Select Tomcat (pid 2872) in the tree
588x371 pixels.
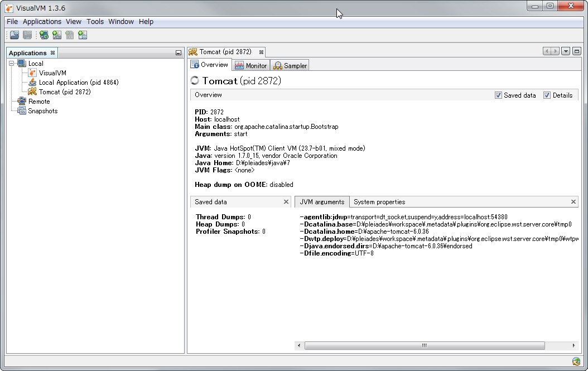tap(65, 91)
